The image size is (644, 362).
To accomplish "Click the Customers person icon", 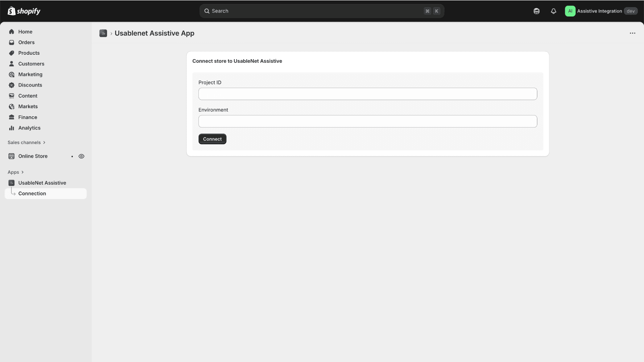I will [12, 64].
